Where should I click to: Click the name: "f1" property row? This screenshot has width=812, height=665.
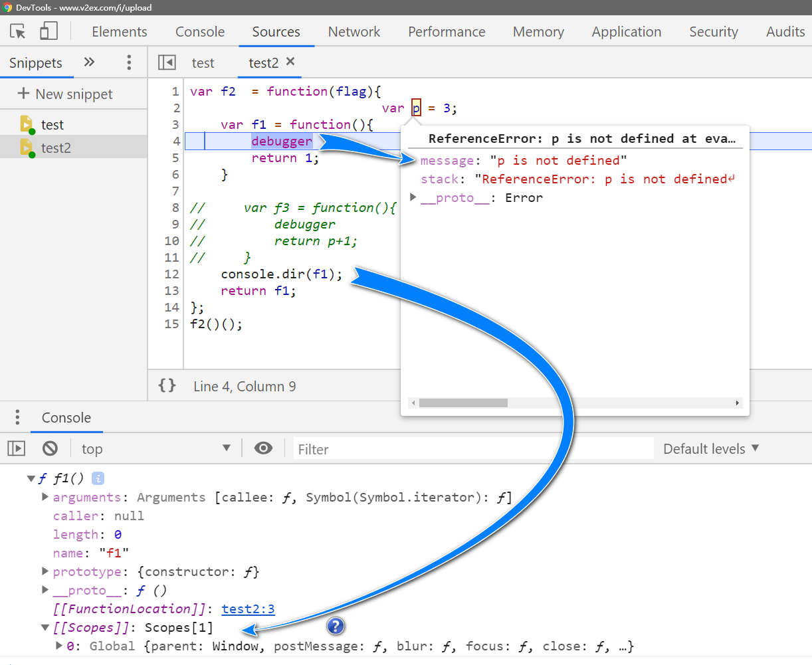(x=91, y=553)
